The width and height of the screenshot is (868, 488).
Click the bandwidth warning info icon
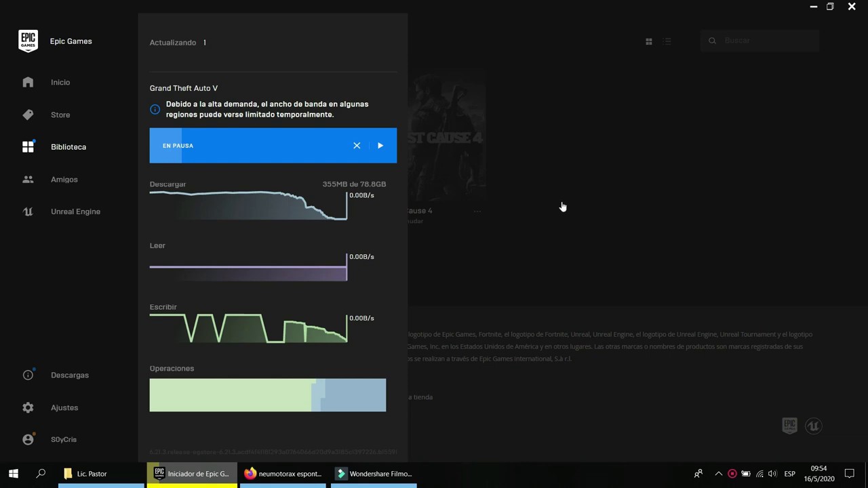click(x=155, y=109)
